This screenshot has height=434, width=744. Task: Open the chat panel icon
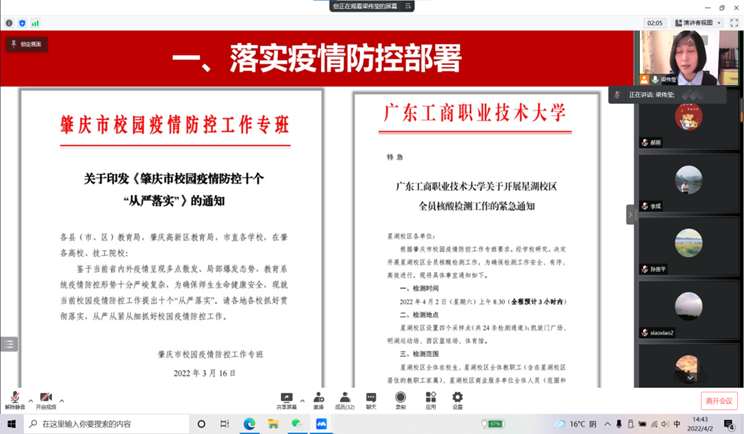[371, 399]
